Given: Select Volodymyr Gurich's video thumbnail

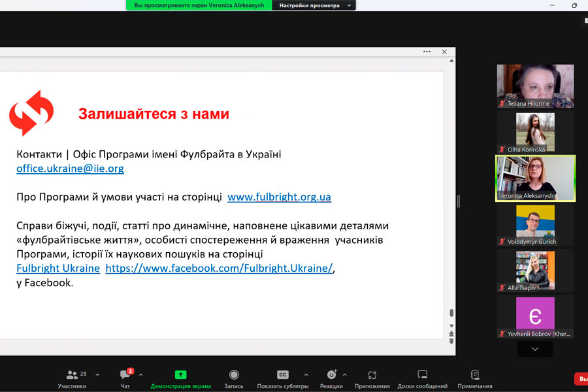Looking at the screenshot, I should pos(535,224).
